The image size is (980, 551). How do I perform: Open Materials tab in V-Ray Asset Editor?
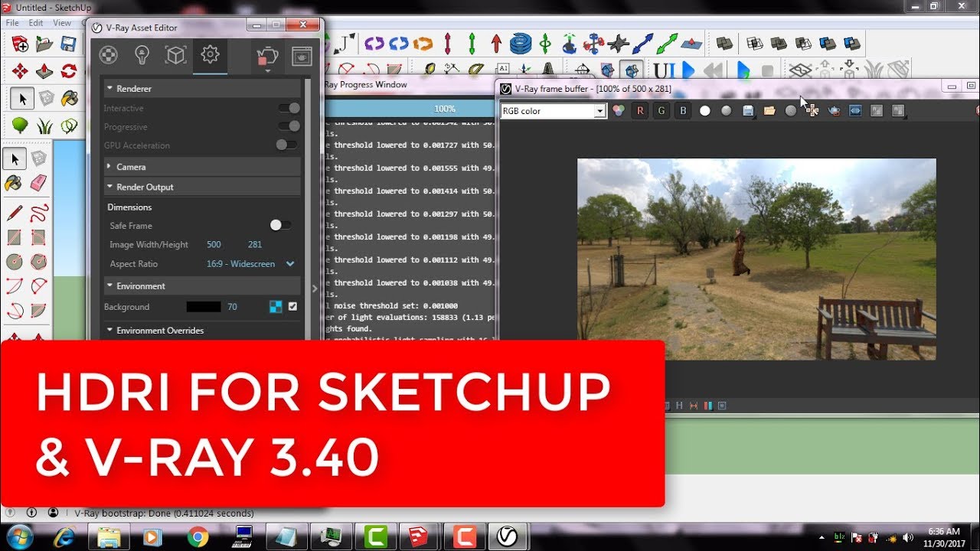click(109, 55)
